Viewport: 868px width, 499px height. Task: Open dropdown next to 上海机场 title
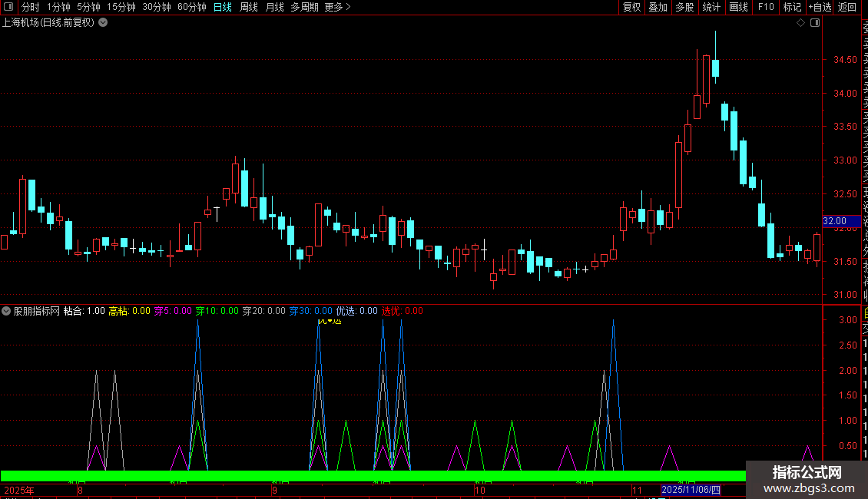coord(103,23)
